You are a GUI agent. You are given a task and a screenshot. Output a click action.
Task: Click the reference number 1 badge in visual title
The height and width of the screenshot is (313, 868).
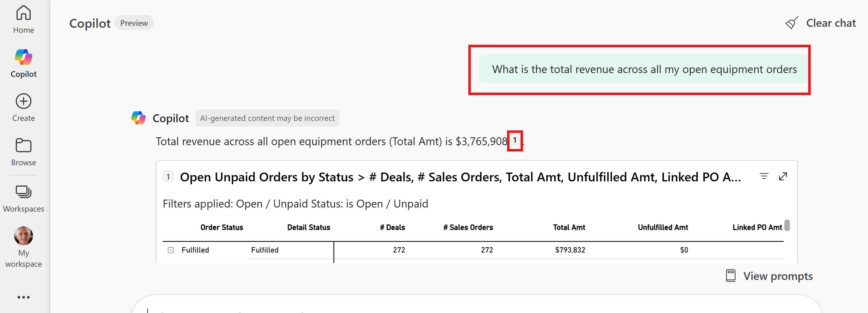tap(168, 176)
